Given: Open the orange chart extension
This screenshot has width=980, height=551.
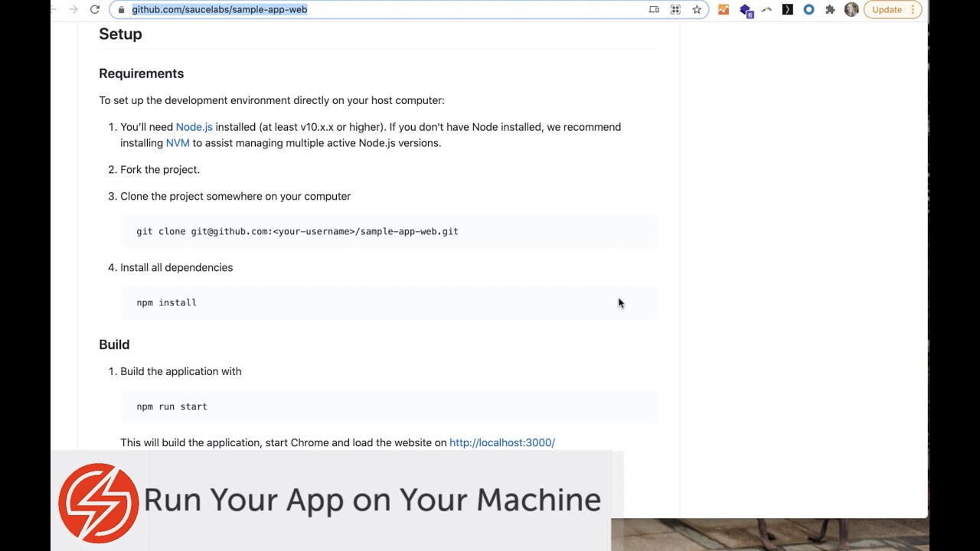Looking at the screenshot, I should point(724,10).
